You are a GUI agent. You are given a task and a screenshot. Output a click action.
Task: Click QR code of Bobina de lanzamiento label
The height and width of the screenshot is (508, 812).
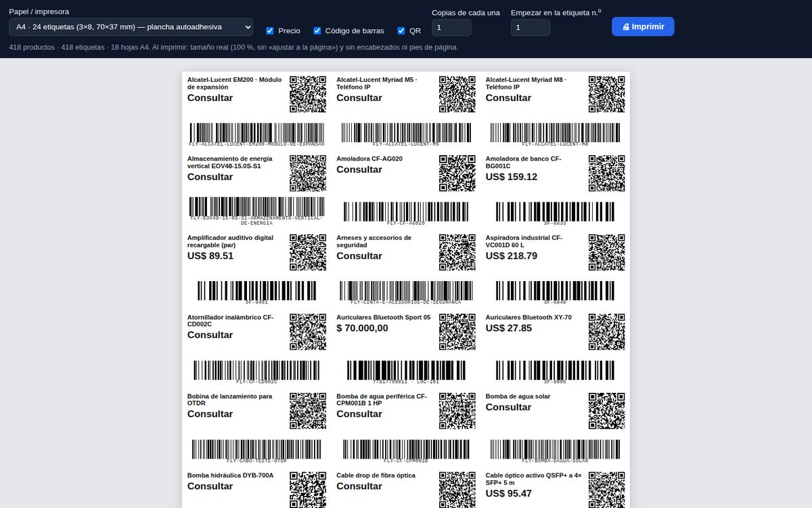tap(308, 411)
